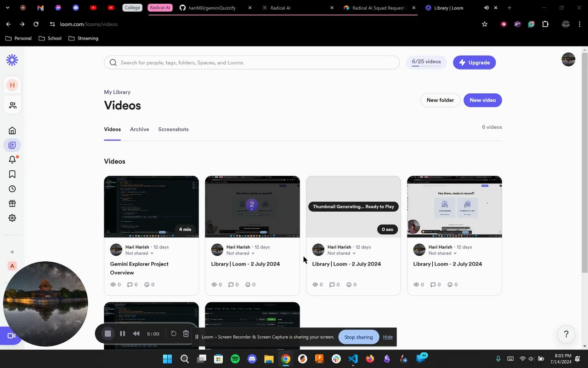Expand Not shared dropdown on fourth video card
Image resolution: width=588 pixels, height=368 pixels.
tap(442, 253)
